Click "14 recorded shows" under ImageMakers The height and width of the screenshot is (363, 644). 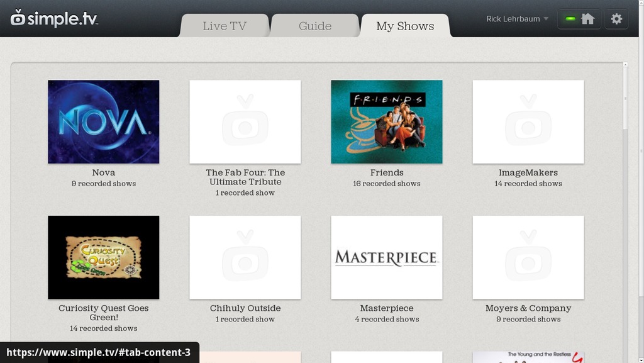click(x=528, y=184)
